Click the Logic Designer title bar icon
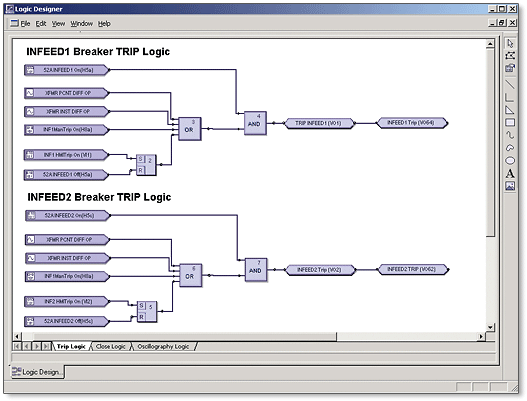Viewport: 527px width, 401px height. point(10,9)
